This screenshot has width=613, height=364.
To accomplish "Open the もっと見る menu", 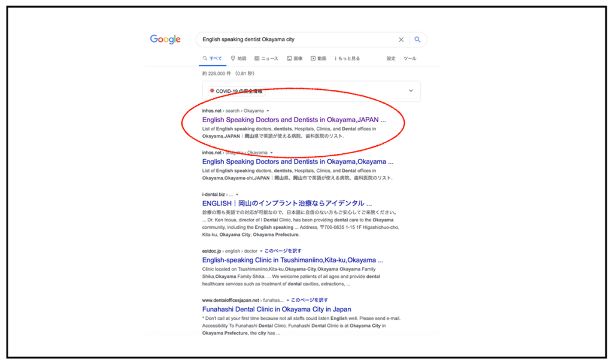I will tap(347, 58).
